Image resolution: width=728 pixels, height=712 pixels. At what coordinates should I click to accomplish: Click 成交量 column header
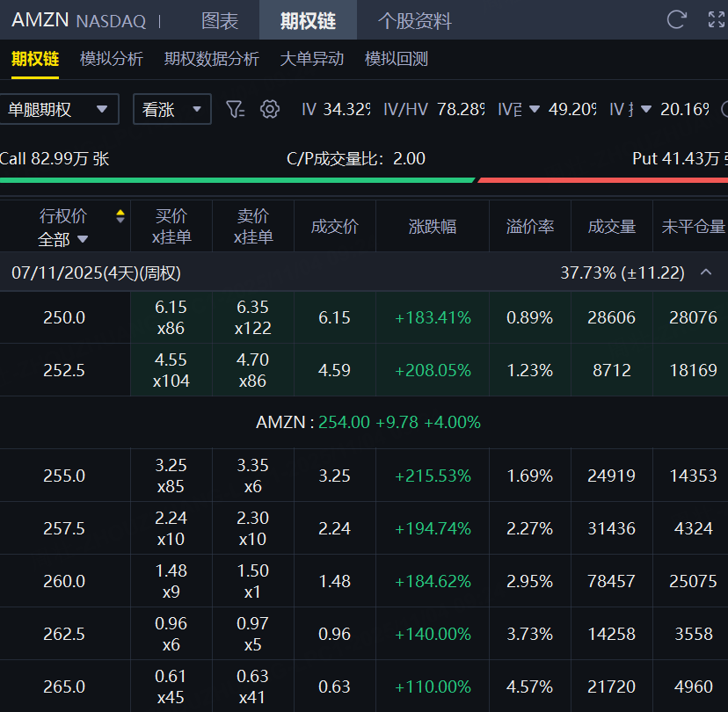click(611, 227)
